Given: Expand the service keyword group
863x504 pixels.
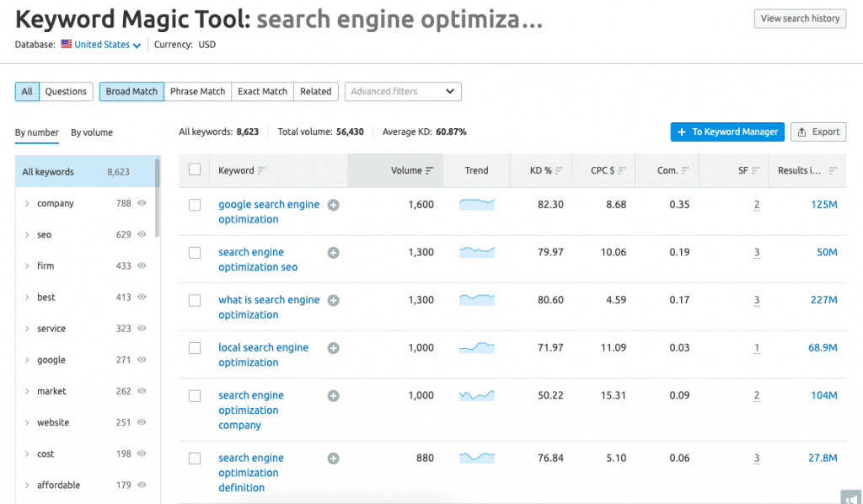Looking at the screenshot, I should 26,329.
